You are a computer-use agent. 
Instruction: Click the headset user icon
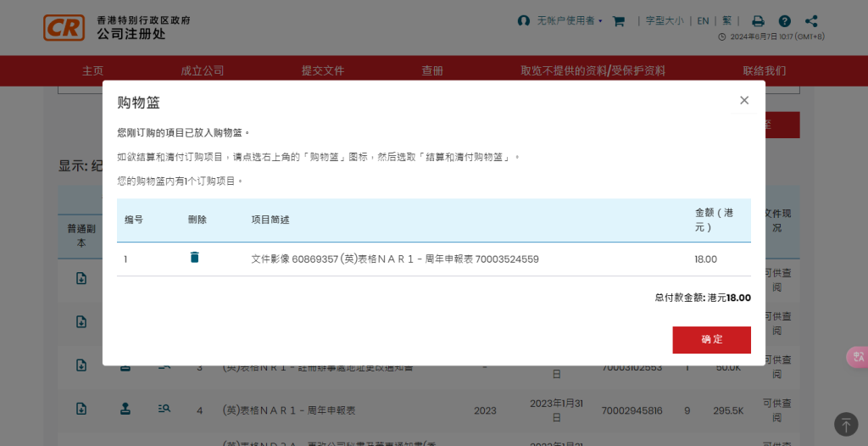(523, 20)
